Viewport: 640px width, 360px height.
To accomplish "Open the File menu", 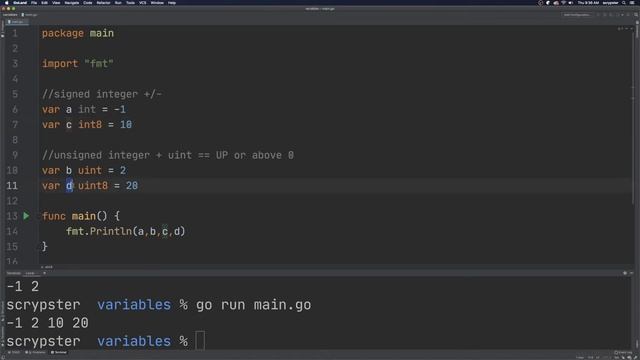I will [x=34, y=3].
